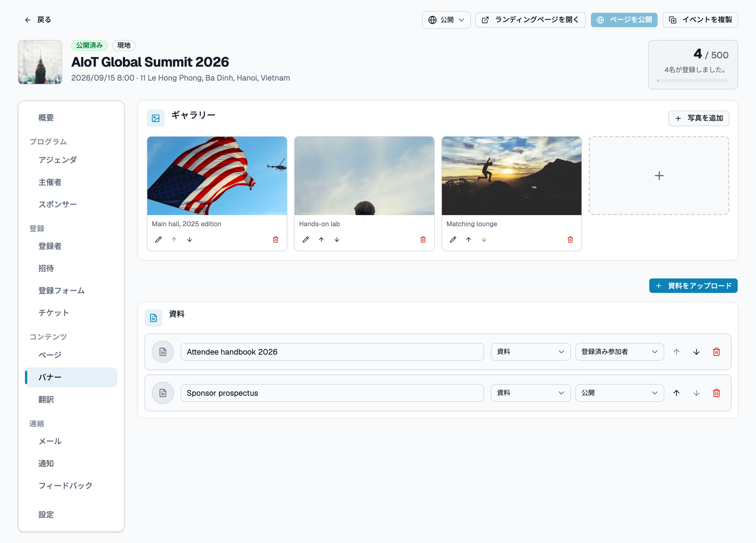Click file icon of Attendee handbook 2026
Screen dimensions: 756x543
tap(163, 352)
